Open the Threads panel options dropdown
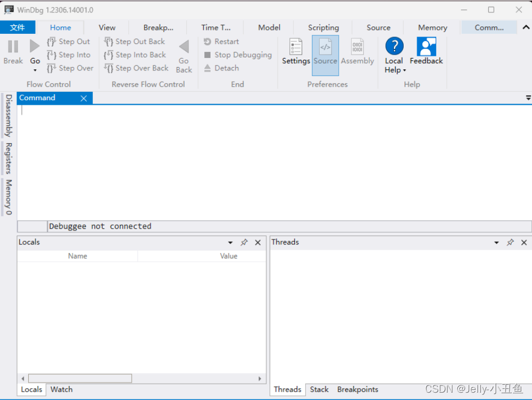The width and height of the screenshot is (532, 400). pos(497,242)
